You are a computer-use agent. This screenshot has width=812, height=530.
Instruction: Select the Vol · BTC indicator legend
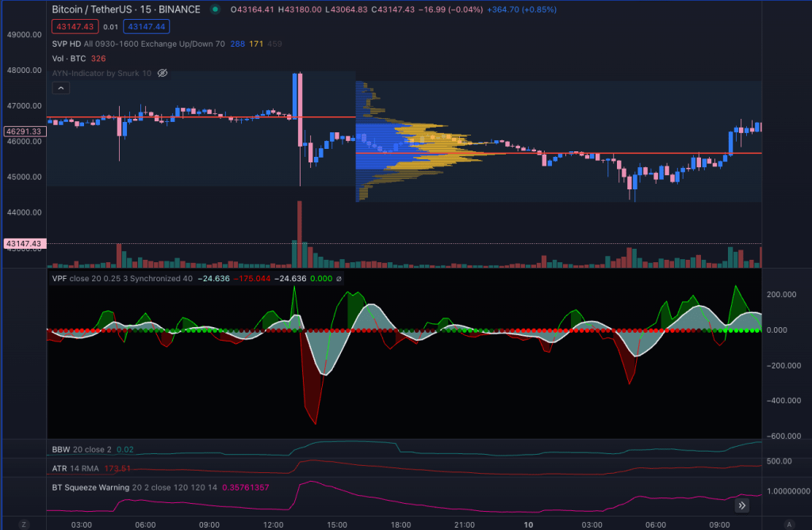pyautogui.click(x=69, y=59)
